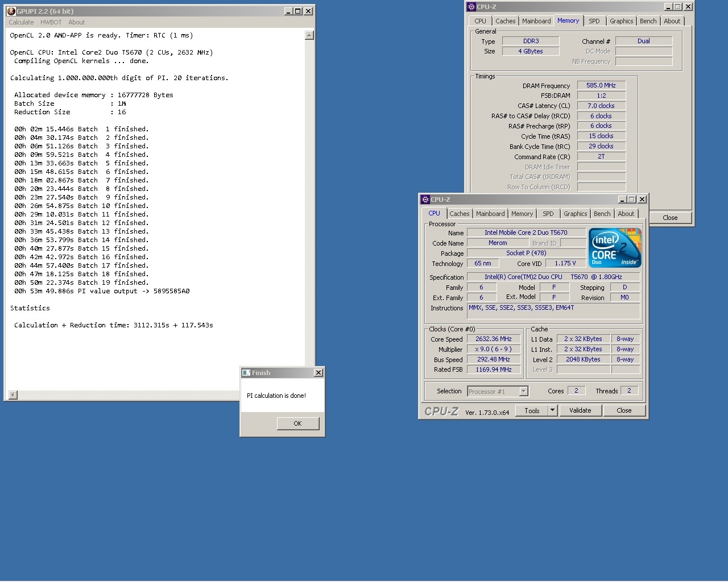Click the Technology 65 nm field
This screenshot has height=582, width=728.
pos(483,263)
